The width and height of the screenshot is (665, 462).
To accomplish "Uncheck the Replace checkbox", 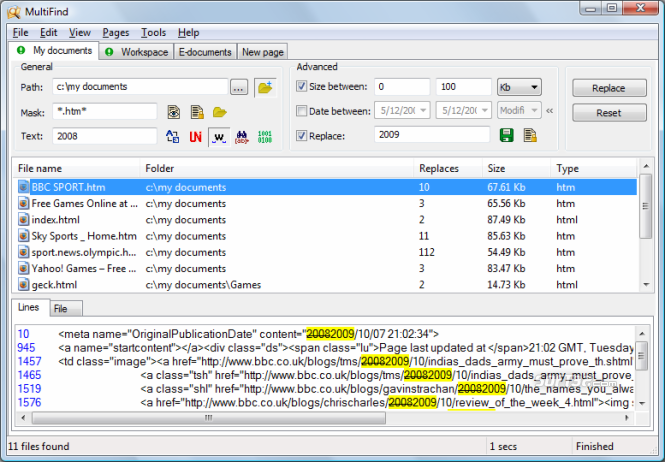I will (303, 135).
